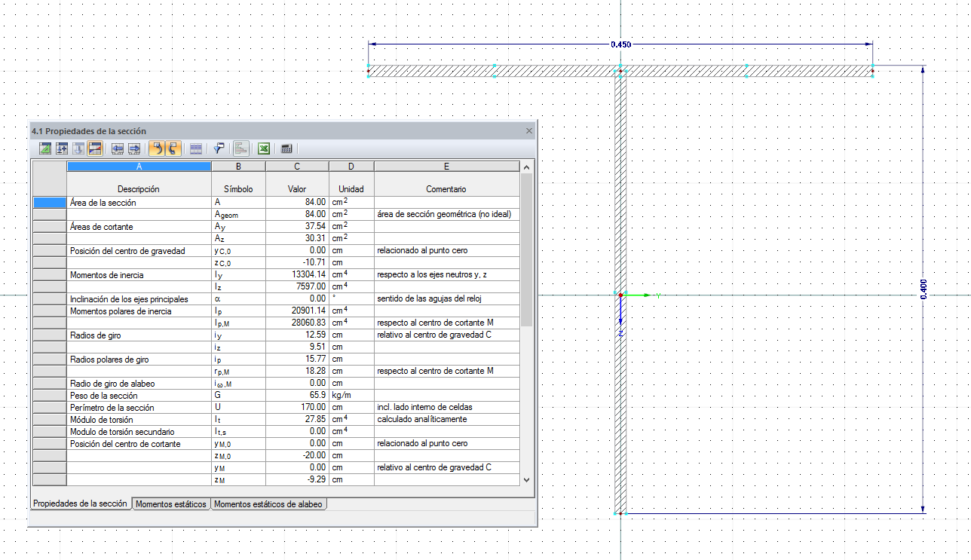Click the scroll down arrow of the table
Viewport: 971px width, 560px height.
526,480
